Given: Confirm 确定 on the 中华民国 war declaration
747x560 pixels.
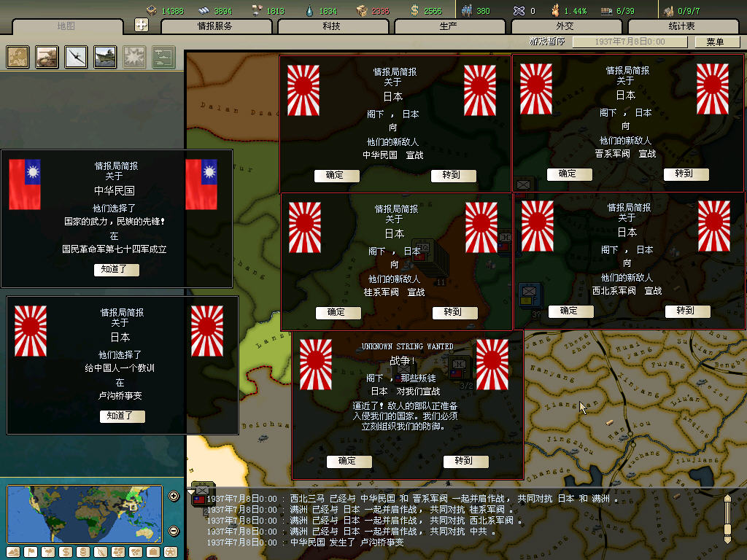Looking at the screenshot, I should point(336,176).
